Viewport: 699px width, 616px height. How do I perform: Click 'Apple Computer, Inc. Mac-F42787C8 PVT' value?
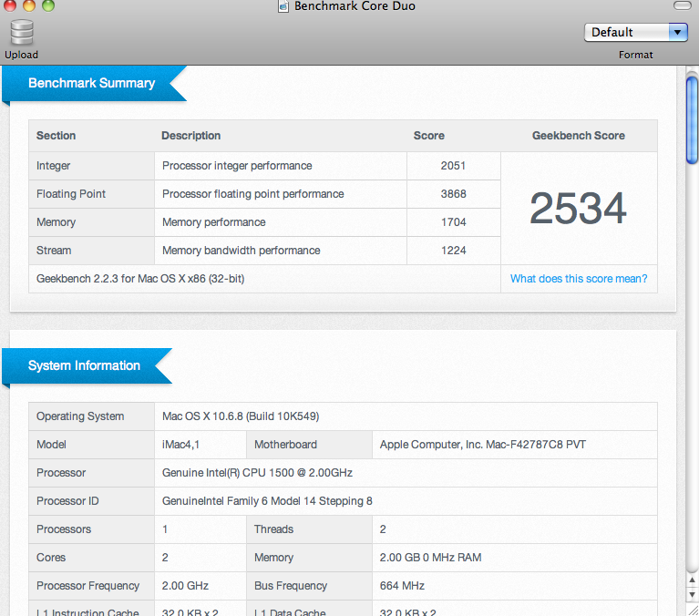[x=483, y=445]
